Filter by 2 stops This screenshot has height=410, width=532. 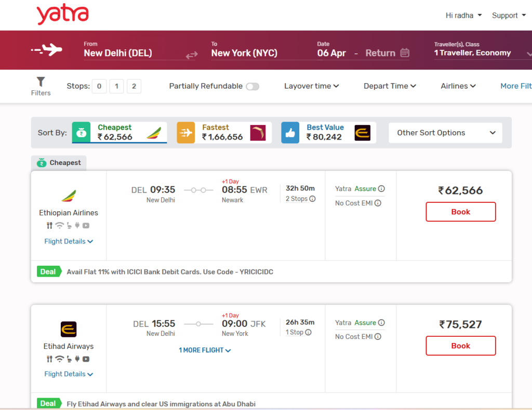134,86
